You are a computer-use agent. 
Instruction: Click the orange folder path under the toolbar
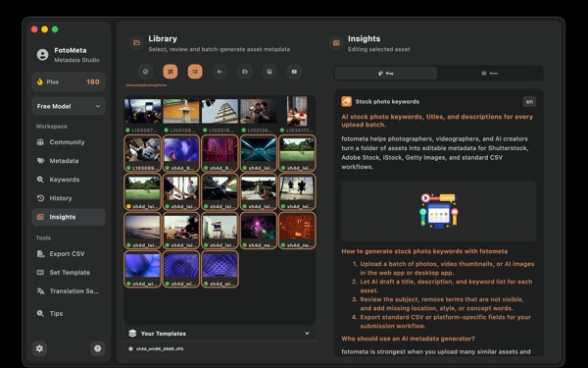pos(146,85)
